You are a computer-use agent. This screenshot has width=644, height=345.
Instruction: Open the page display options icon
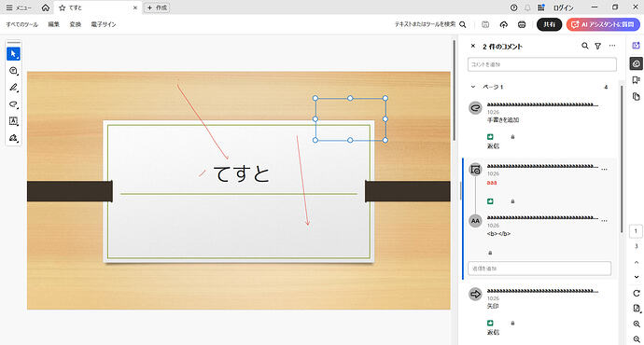(x=637, y=309)
